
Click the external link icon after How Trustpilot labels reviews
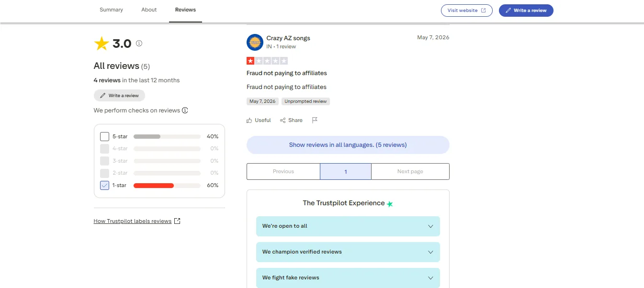(177, 221)
